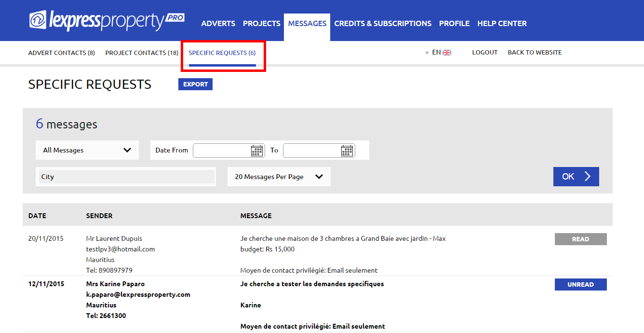Open the HELP CENTER menu
The image size is (644, 333).
502,23
